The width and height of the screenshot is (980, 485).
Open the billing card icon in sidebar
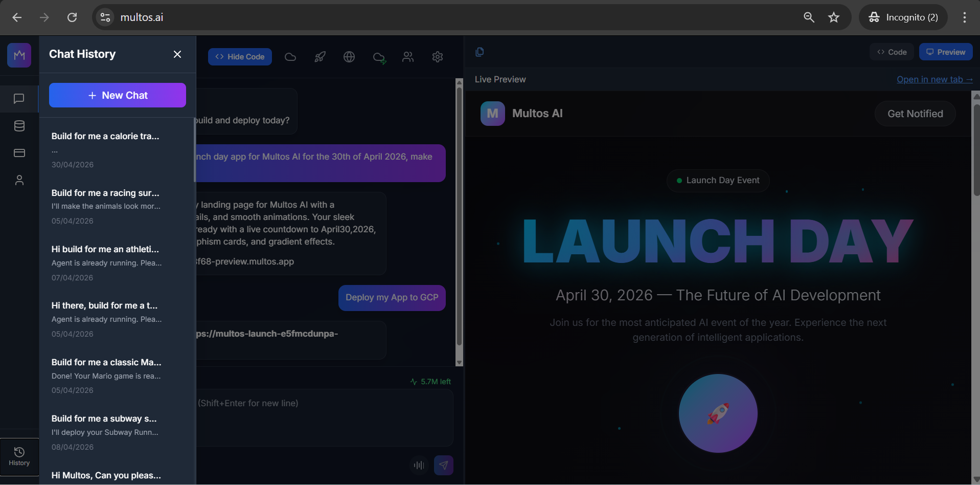point(19,153)
